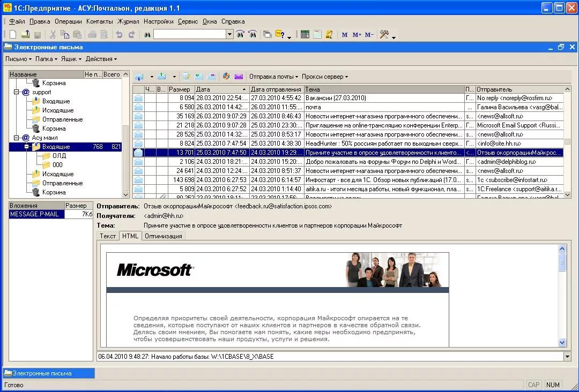Click the binoculars Find icon beside search field

(147, 35)
